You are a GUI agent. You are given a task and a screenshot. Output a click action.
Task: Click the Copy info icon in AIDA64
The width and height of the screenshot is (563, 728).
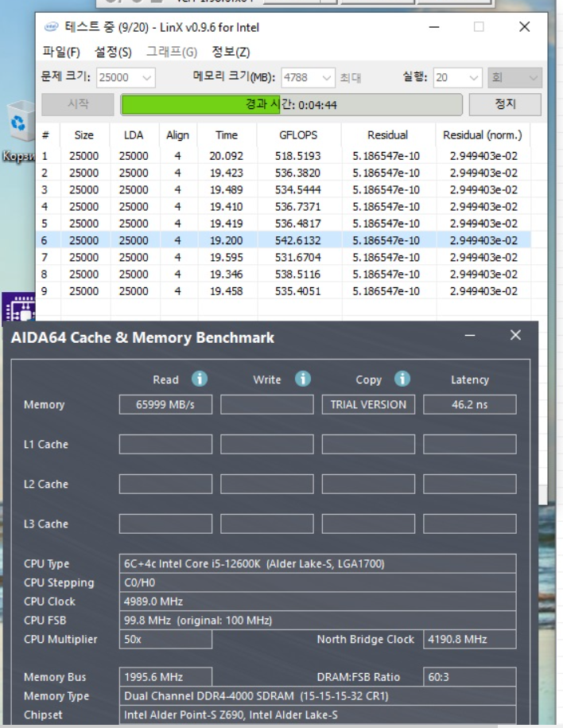click(x=402, y=379)
